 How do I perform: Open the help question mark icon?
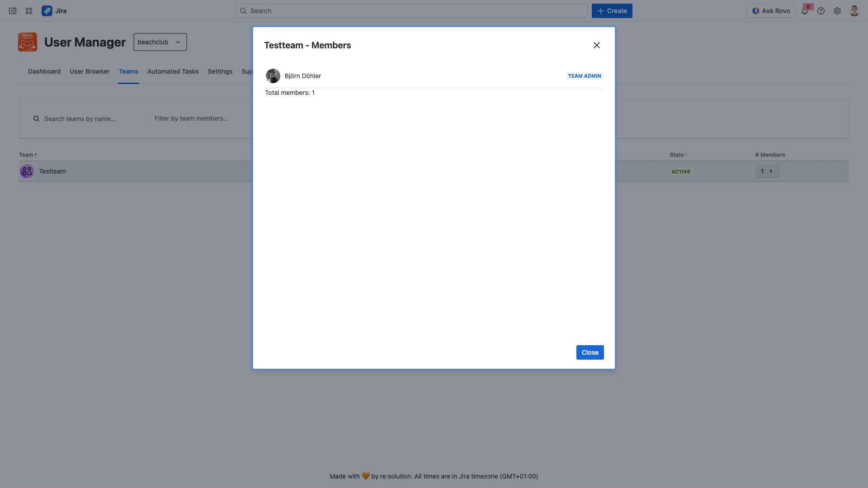point(821,10)
